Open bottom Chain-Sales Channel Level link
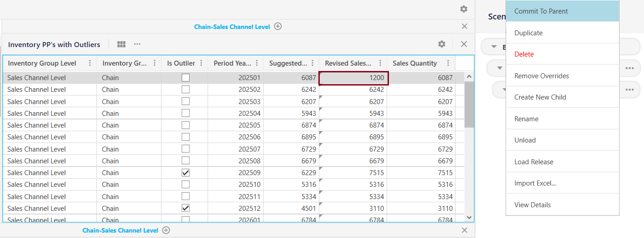Viewport: 644px width, 238px height. point(120,231)
